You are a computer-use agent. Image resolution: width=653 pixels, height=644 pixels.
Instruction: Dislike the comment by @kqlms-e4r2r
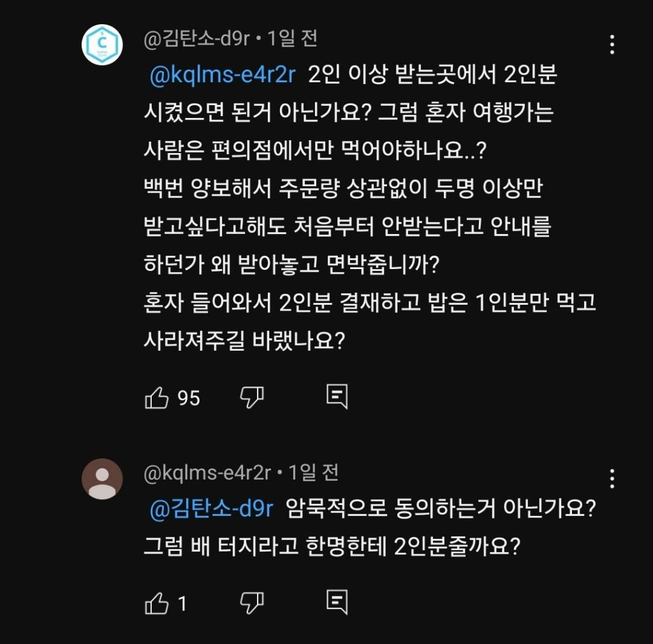click(251, 601)
